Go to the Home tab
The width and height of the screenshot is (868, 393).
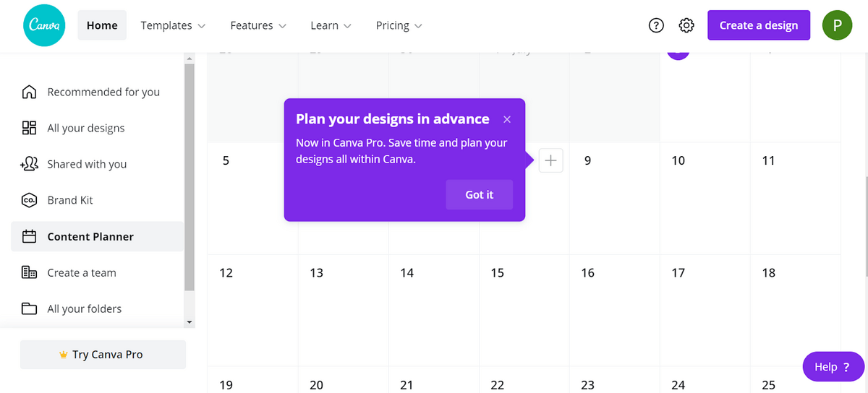point(102,25)
